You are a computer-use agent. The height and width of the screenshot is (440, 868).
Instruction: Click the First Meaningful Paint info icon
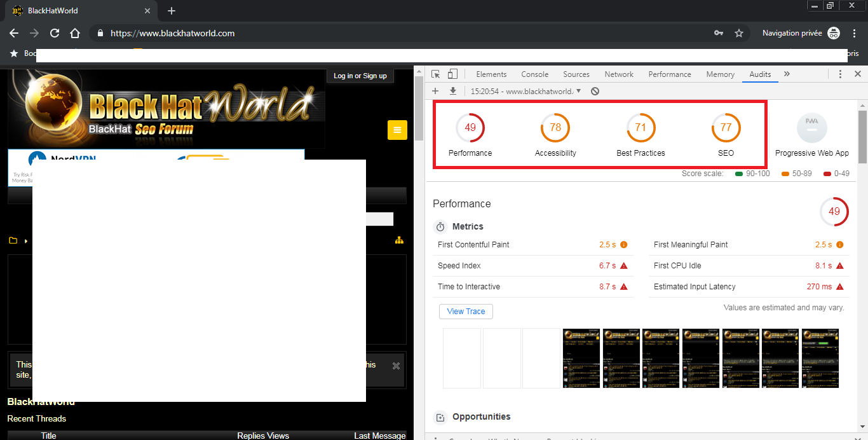coord(840,245)
